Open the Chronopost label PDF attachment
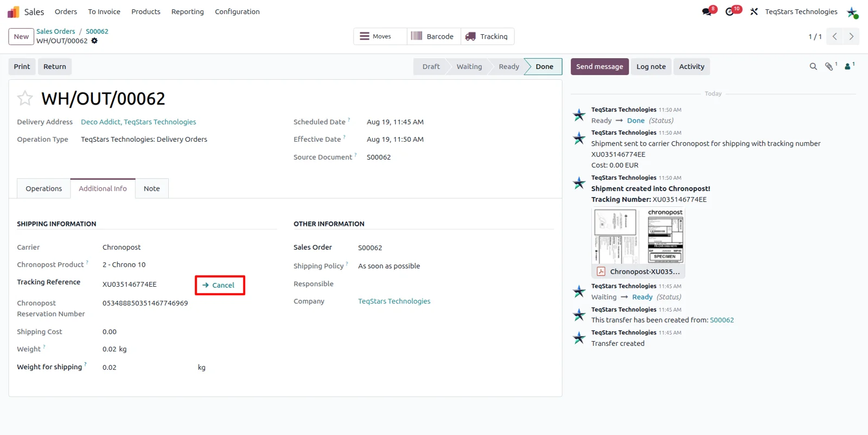The width and height of the screenshot is (868, 435). [639, 243]
